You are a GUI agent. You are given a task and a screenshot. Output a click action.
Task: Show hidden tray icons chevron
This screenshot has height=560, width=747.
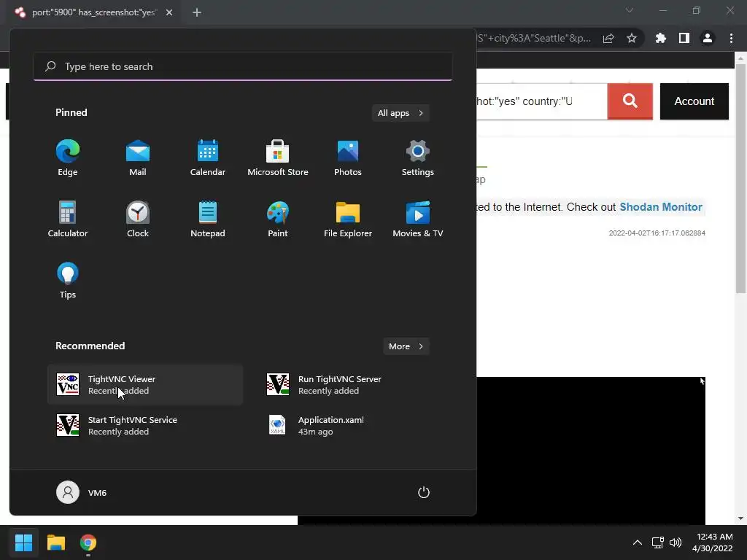[x=637, y=542]
